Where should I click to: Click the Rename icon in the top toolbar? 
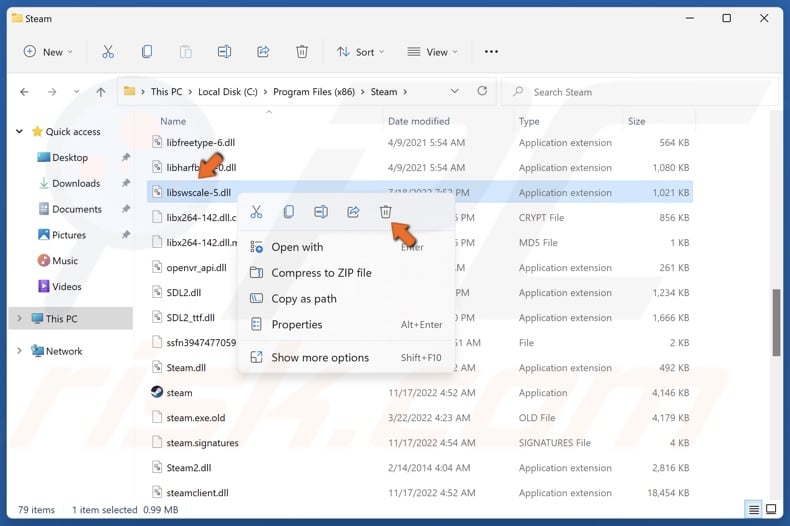[224, 51]
